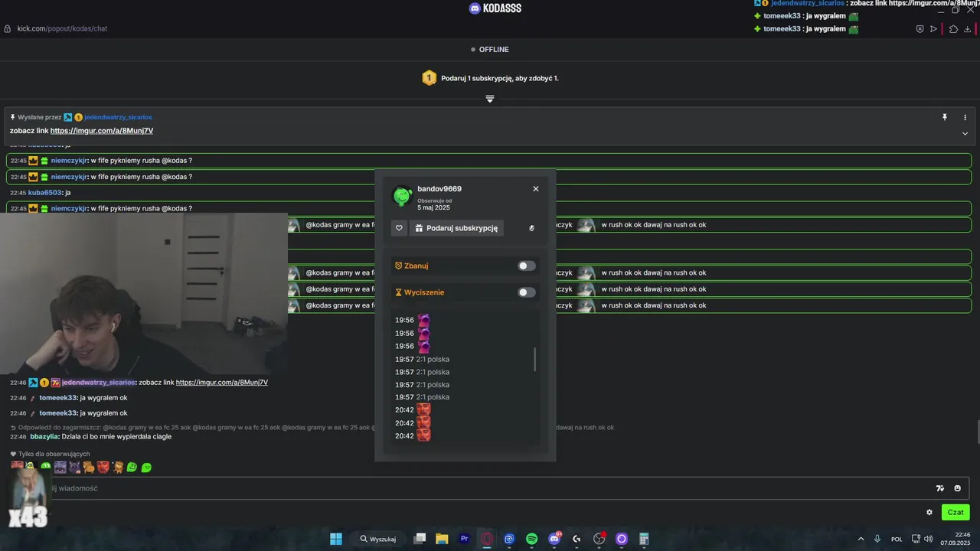Click the 7TV emote icon in message box
Viewport: 980px width, 551px height.
(x=940, y=488)
